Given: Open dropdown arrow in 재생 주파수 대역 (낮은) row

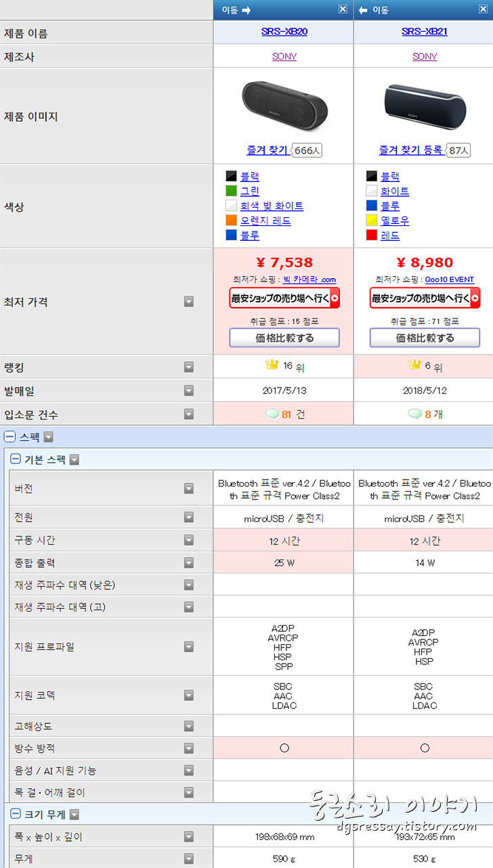Looking at the screenshot, I should coord(189,585).
